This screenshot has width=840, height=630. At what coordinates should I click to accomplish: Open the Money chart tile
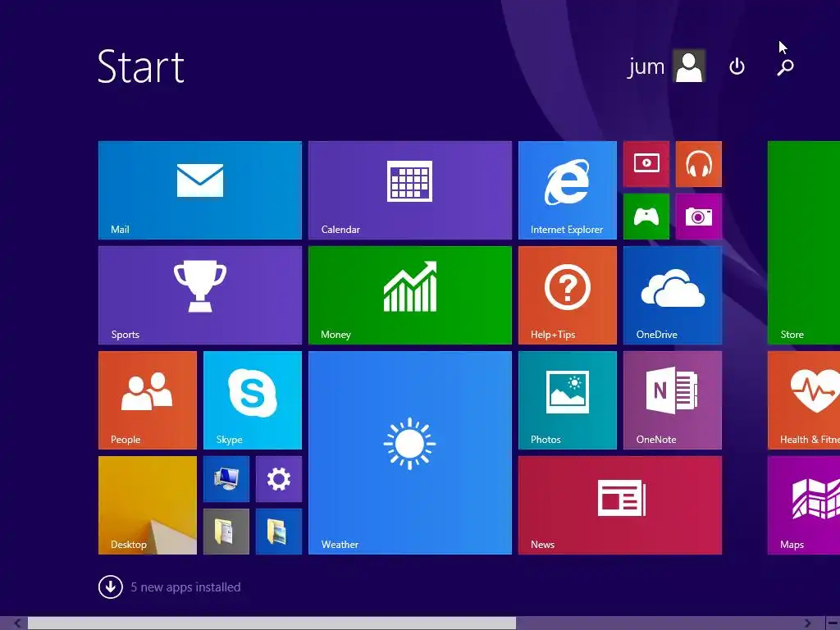tap(410, 295)
